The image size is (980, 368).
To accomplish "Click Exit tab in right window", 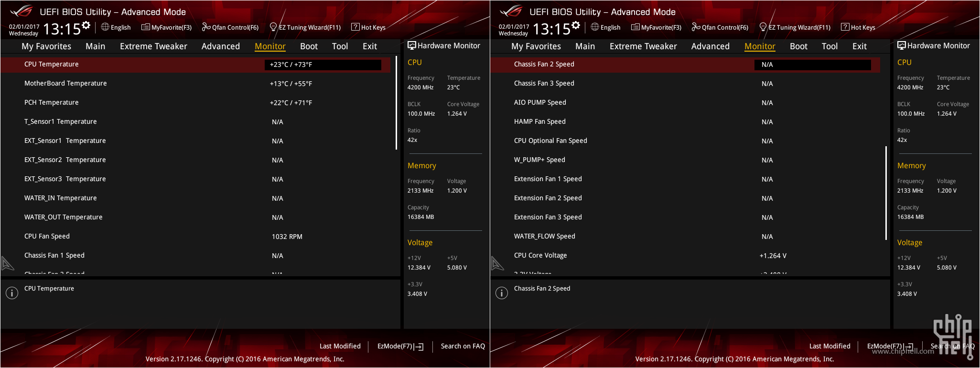I will point(859,46).
